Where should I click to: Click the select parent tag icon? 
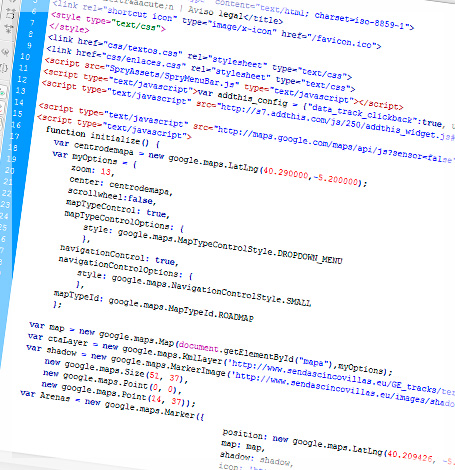(x=5, y=52)
